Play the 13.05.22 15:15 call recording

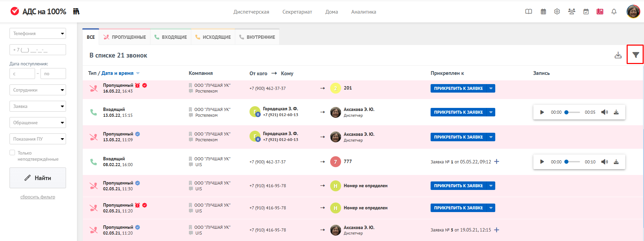pos(542,112)
